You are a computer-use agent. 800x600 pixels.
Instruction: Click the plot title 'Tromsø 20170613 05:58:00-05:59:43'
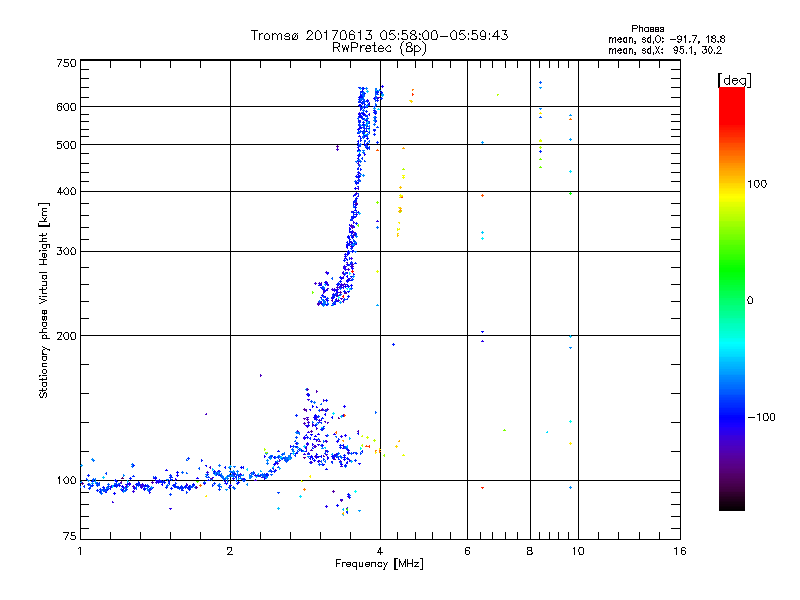tap(379, 35)
